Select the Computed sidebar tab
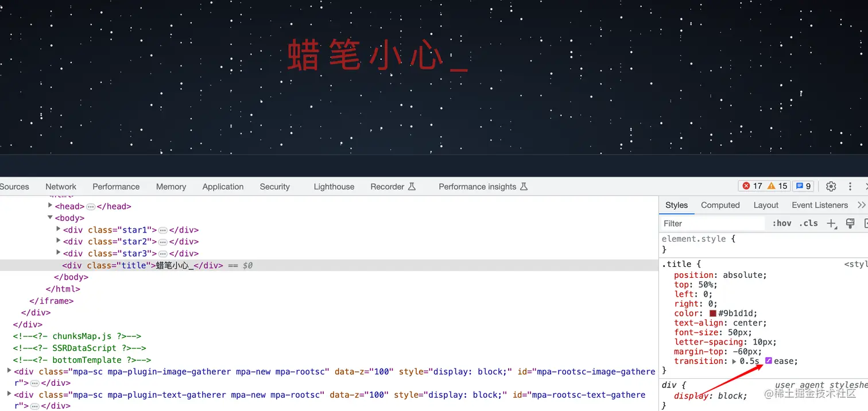 click(x=720, y=205)
